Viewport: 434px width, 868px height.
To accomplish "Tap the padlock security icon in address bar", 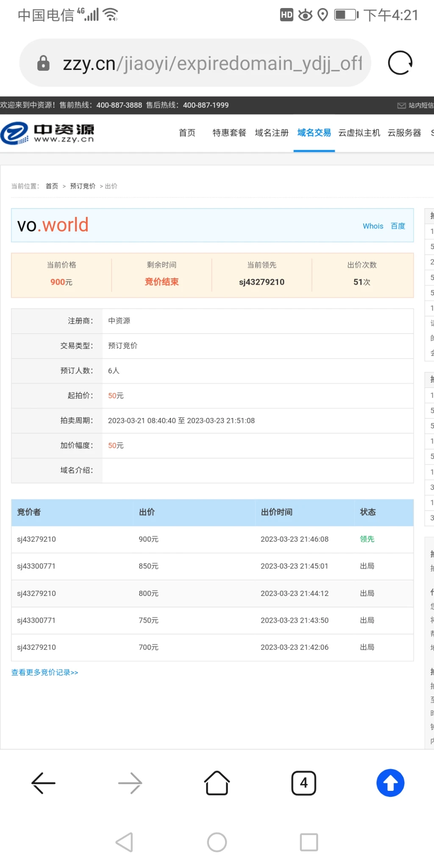I will (x=43, y=63).
